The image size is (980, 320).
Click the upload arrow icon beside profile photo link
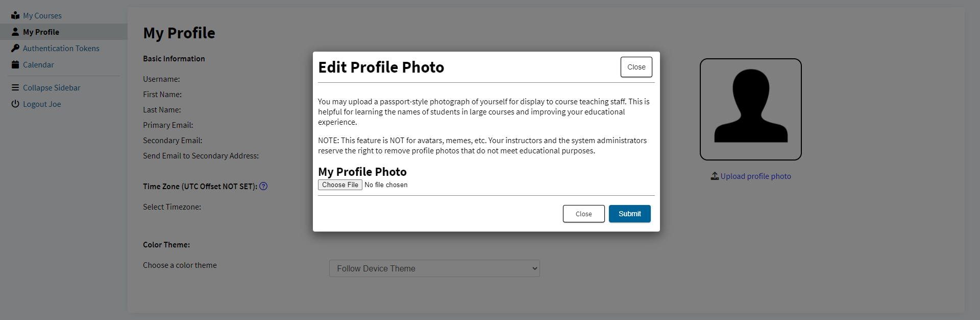click(715, 176)
